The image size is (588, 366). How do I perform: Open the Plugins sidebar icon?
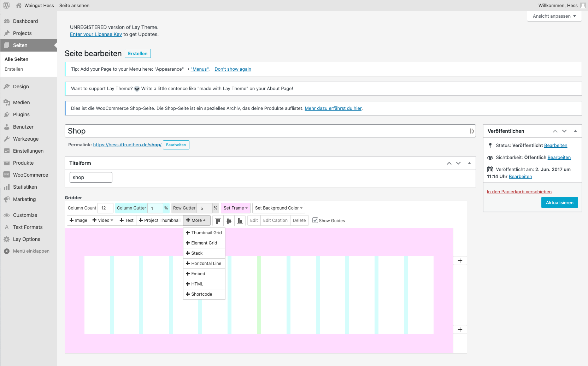coord(7,114)
